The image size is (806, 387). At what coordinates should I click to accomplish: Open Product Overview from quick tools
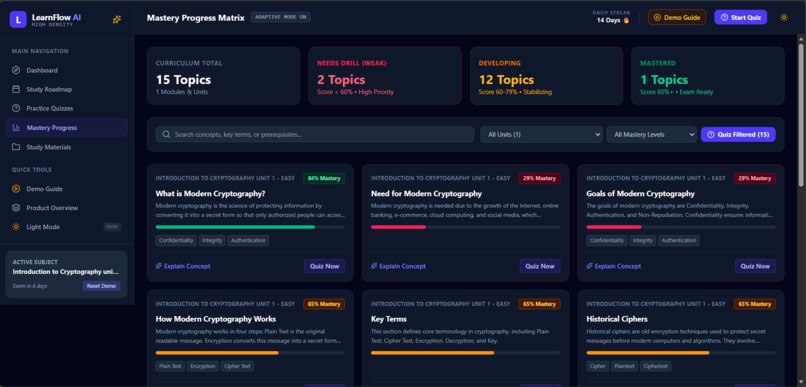pos(66,208)
